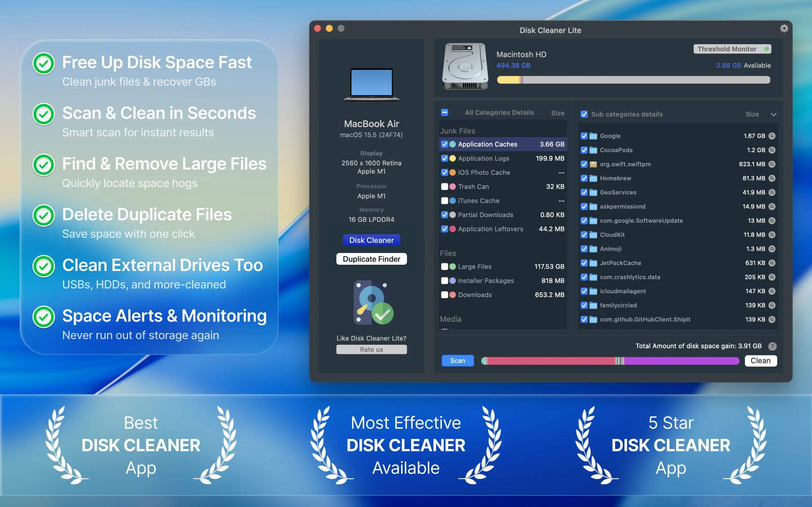
Task: Uncheck the Sub categories details master checkbox
Action: (584, 114)
